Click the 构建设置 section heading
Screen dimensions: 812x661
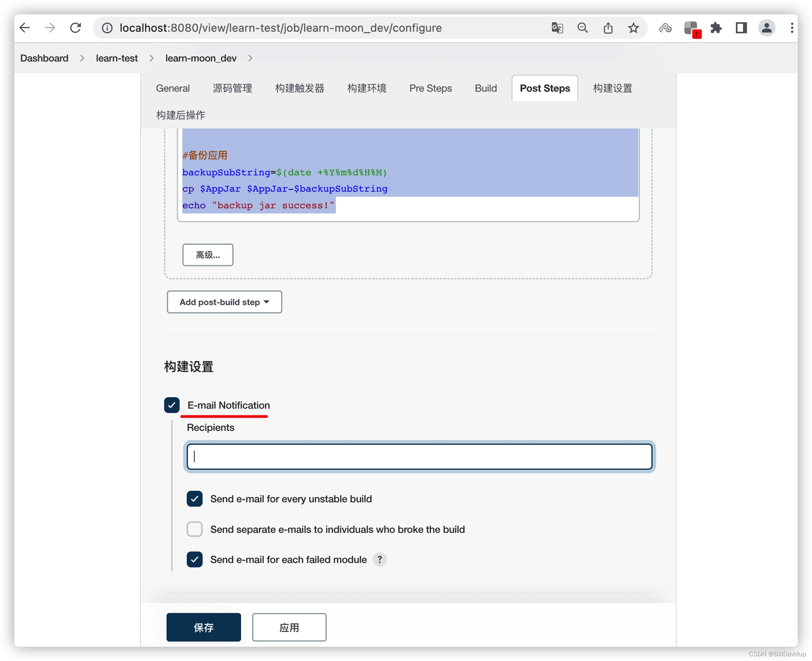coord(189,367)
